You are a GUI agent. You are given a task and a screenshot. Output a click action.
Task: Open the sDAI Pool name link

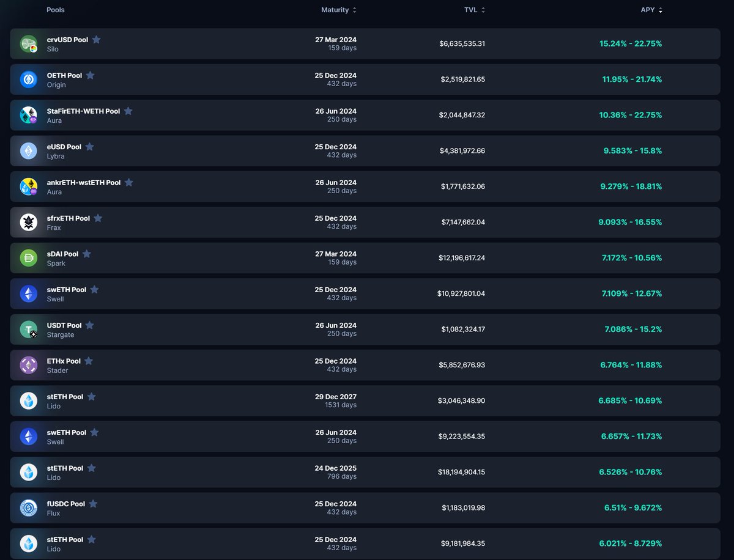[x=62, y=254]
